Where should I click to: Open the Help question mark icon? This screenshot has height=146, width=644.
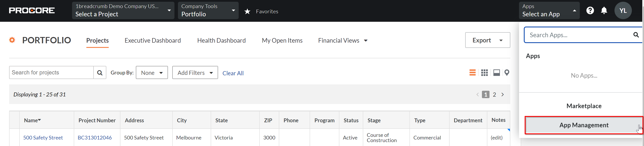590,10
